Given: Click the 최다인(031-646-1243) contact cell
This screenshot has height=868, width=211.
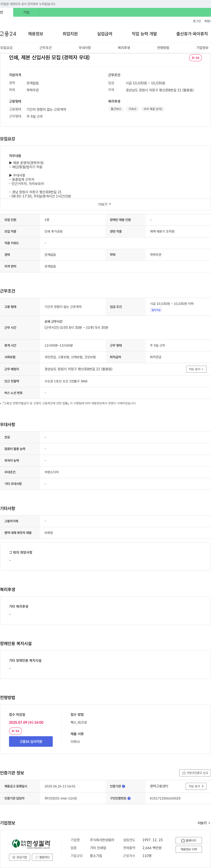Looking at the screenshot, I should point(61,798).
